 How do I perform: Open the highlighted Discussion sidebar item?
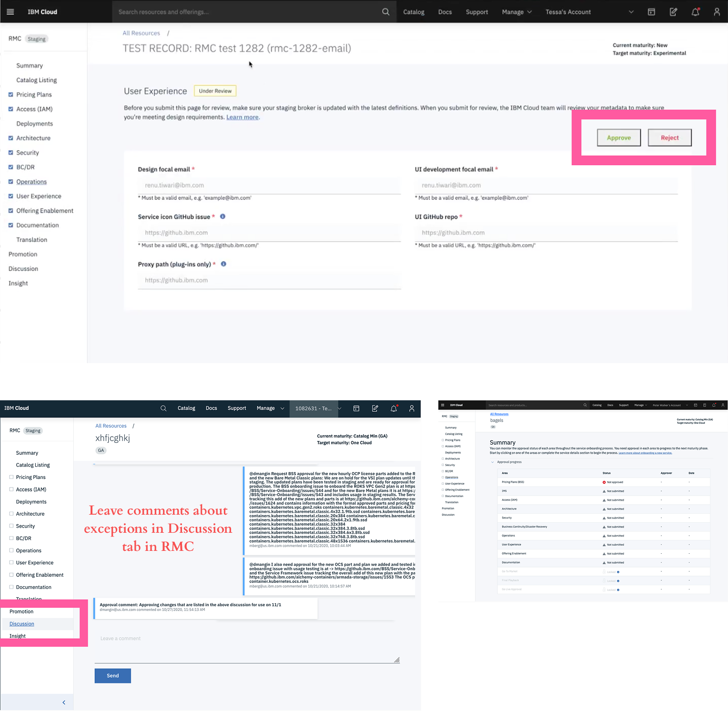tap(22, 624)
